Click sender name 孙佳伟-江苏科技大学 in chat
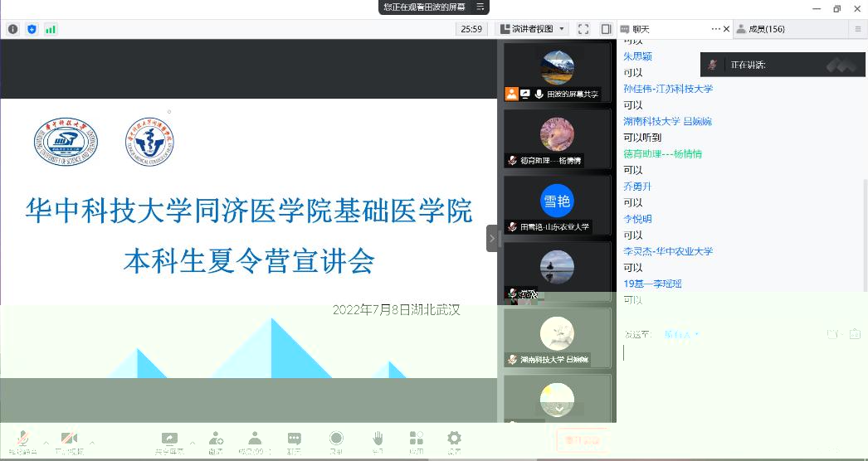Image resolution: width=868 pixels, height=461 pixels. pyautogui.click(x=668, y=89)
